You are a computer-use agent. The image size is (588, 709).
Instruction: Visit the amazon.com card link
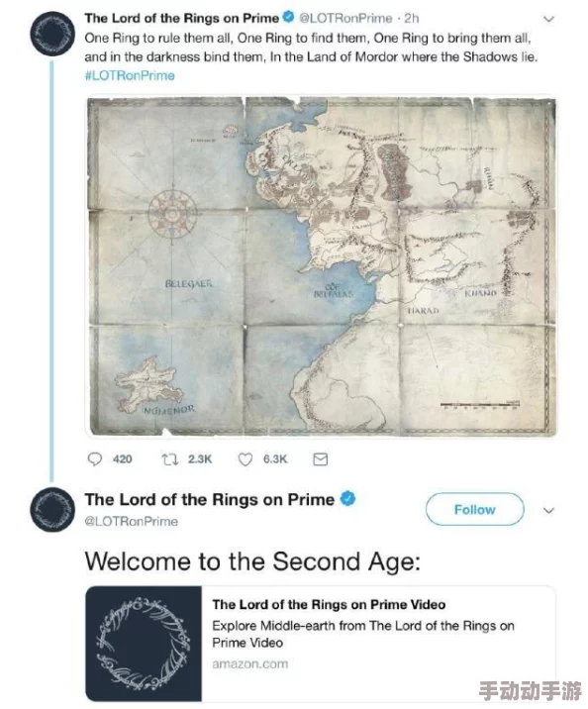tap(249, 663)
